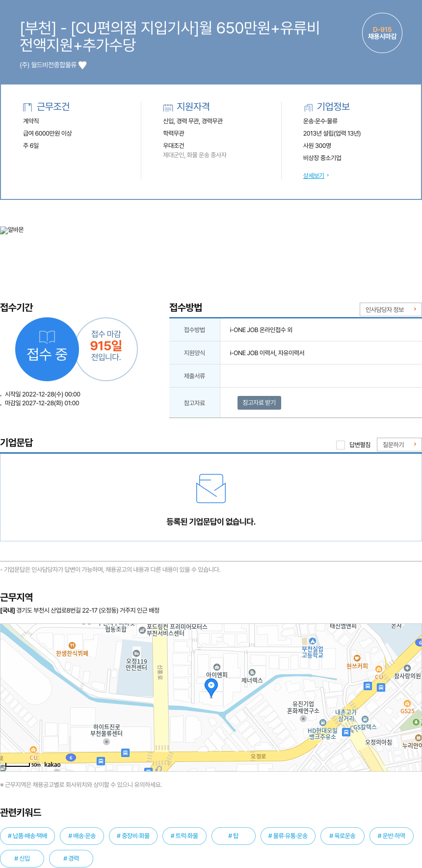Click the 질문하기 button
Screen dimensions: 422x868
[399, 445]
